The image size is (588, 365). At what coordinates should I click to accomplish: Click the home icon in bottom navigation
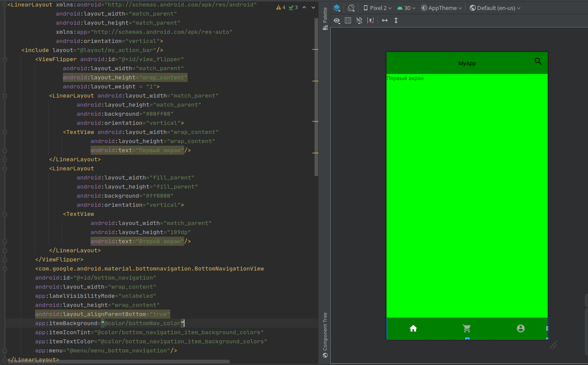pos(413,328)
